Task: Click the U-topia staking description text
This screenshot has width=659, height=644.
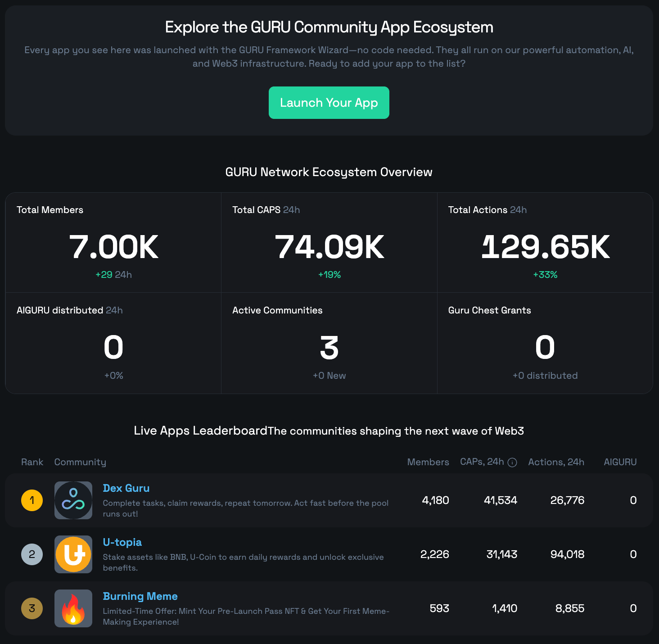Action: click(x=244, y=562)
